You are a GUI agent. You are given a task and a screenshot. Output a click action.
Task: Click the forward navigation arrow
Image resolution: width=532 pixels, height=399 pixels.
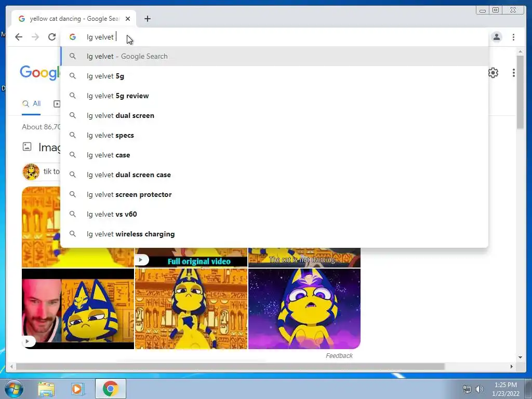[x=35, y=37]
